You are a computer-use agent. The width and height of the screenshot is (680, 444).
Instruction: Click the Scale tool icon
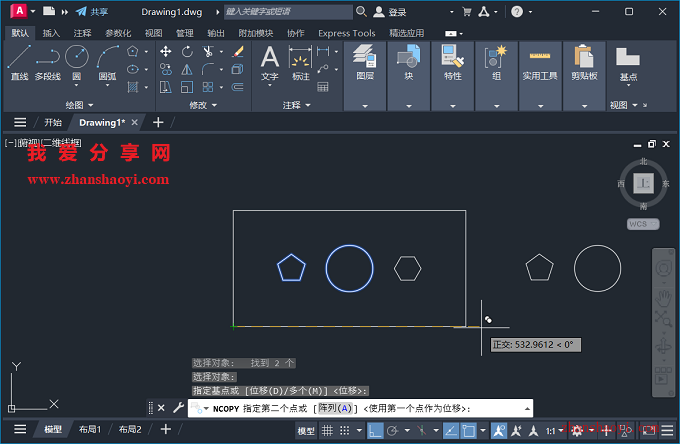[x=187, y=87]
